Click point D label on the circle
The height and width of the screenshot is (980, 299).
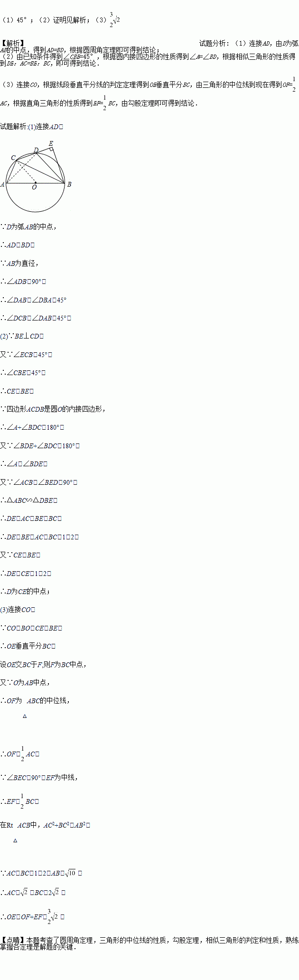coord(36,151)
